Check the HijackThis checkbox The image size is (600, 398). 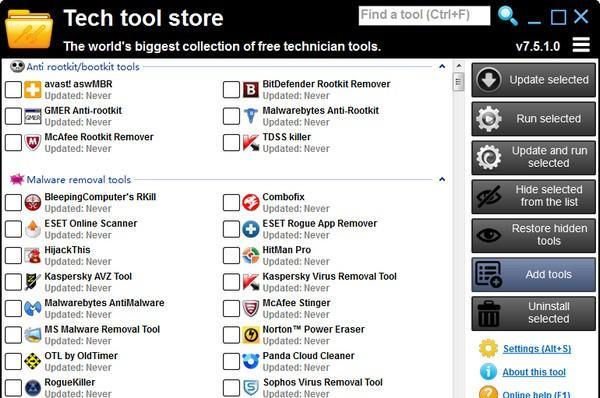pos(13,255)
